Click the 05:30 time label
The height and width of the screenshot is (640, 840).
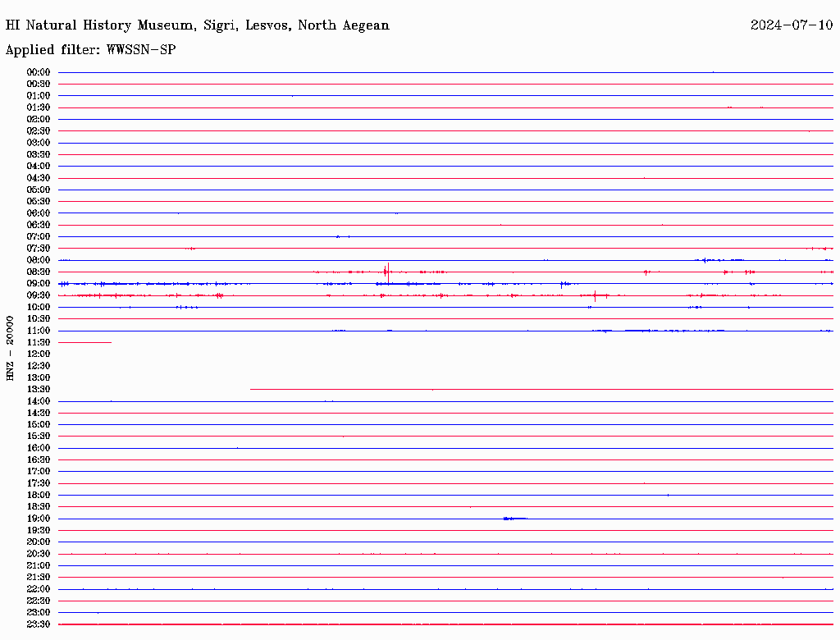pyautogui.click(x=39, y=202)
